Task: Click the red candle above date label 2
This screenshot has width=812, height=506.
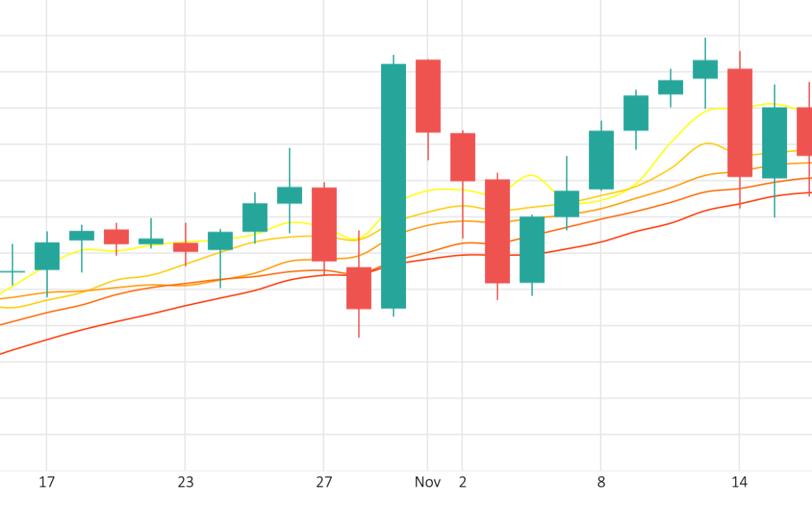Action: click(462, 157)
